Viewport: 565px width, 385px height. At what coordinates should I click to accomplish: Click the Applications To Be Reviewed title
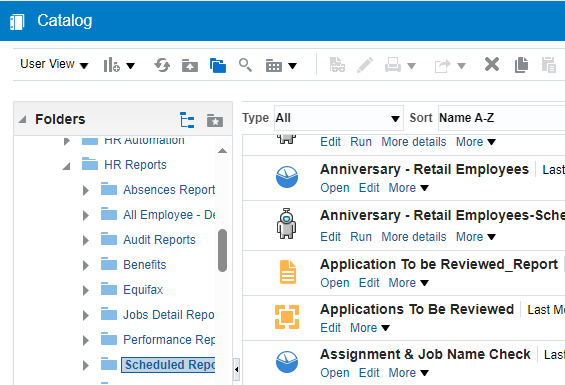tap(417, 309)
